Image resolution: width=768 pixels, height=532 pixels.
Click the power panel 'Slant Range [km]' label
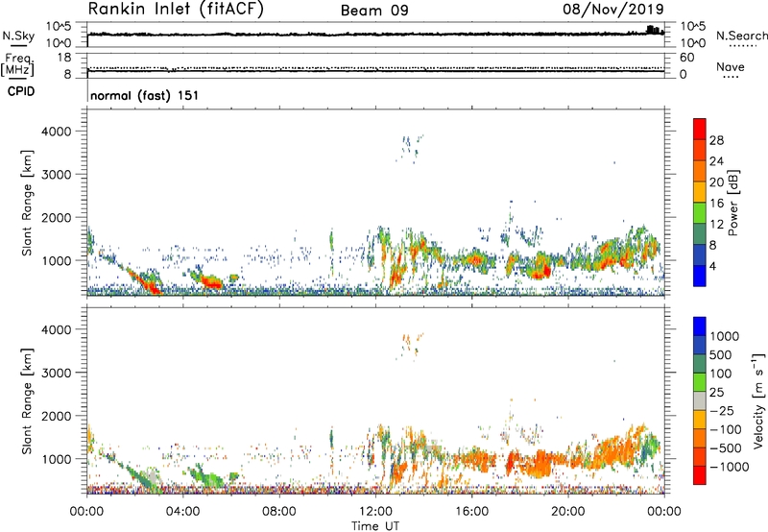(x=27, y=203)
